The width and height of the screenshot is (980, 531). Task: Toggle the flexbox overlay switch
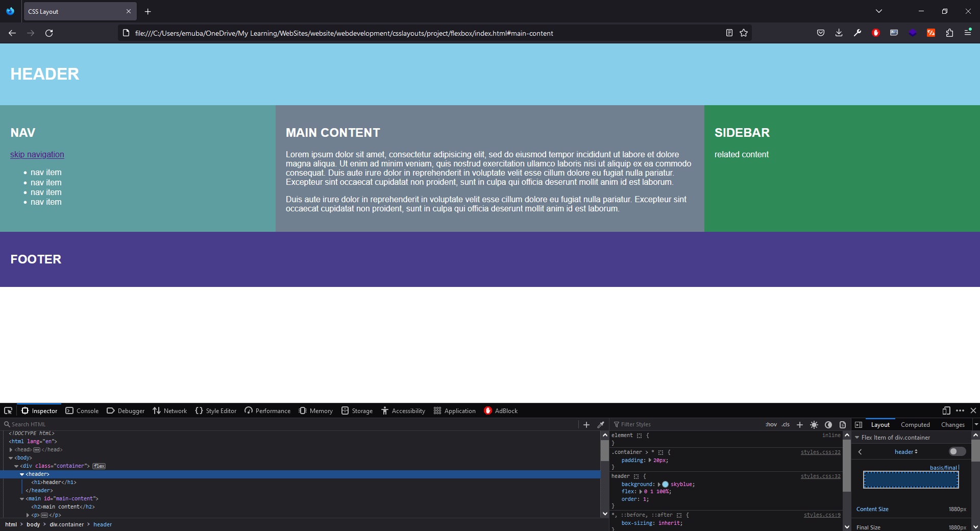[957, 451]
